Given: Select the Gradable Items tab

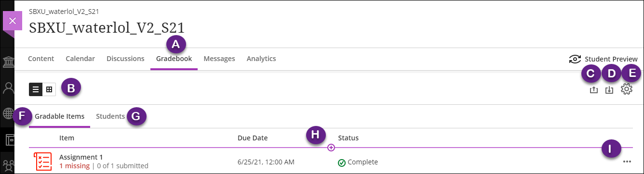Looking at the screenshot, I should (x=60, y=116).
